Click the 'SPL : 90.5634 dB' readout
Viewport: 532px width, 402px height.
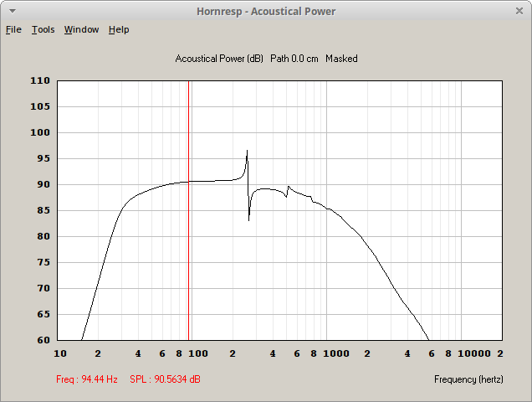coord(165,379)
